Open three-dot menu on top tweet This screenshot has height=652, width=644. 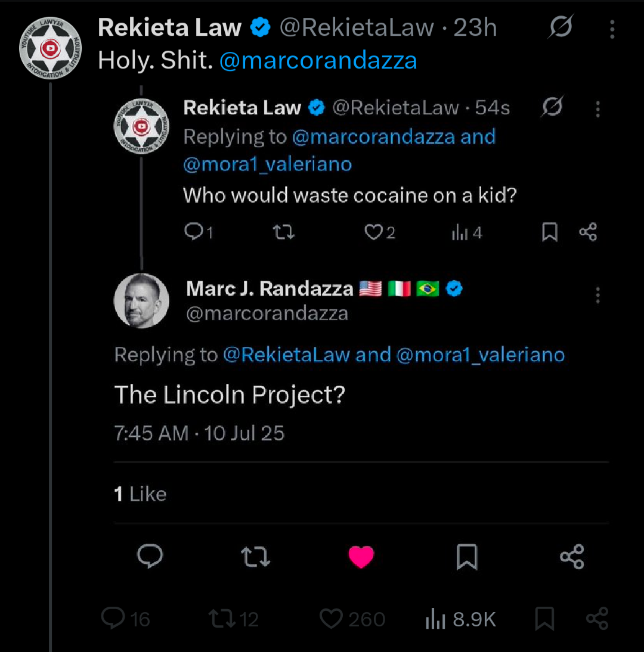tap(612, 29)
